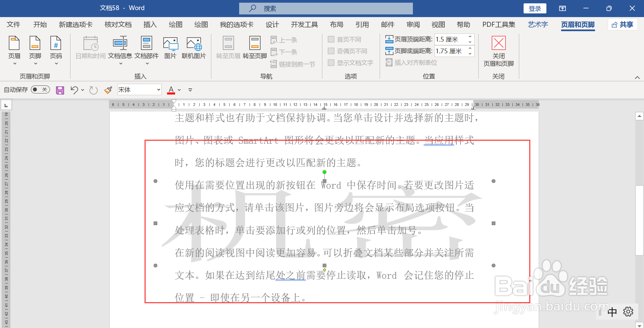644x328 pixels.
Task: Click 转至页眉 go to header
Action: (228, 48)
